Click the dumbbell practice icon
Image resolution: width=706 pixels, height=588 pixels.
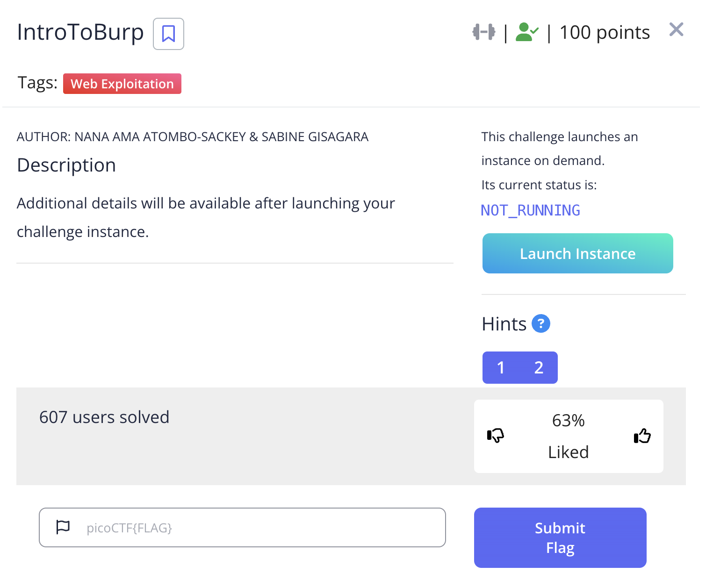[x=483, y=32]
